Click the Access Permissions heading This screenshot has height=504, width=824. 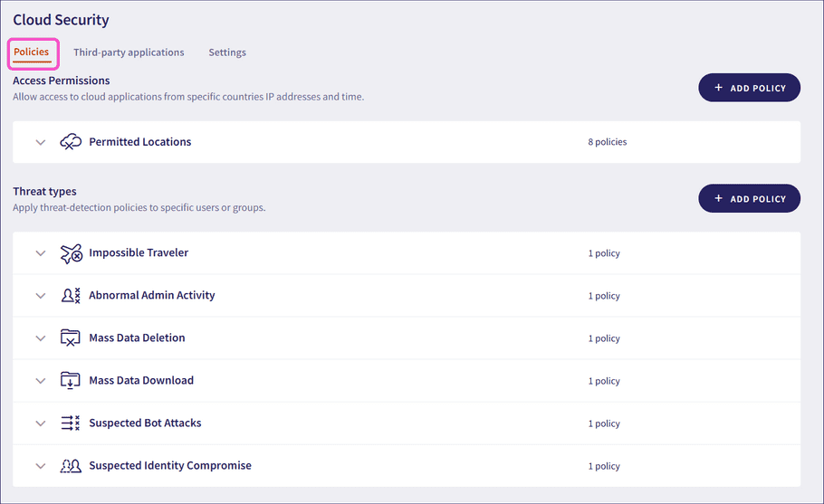pos(61,81)
